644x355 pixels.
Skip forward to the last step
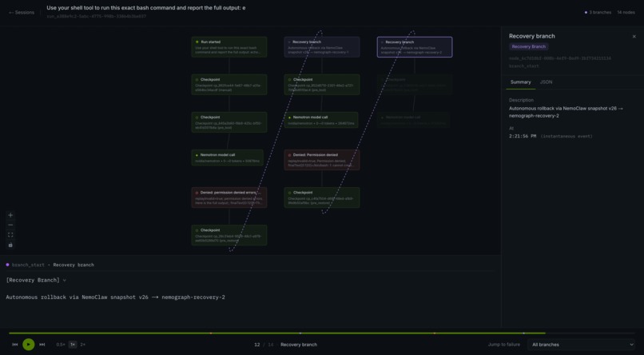point(42,345)
